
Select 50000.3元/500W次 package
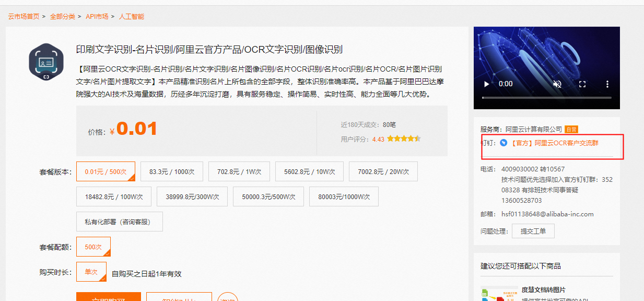(x=268, y=196)
